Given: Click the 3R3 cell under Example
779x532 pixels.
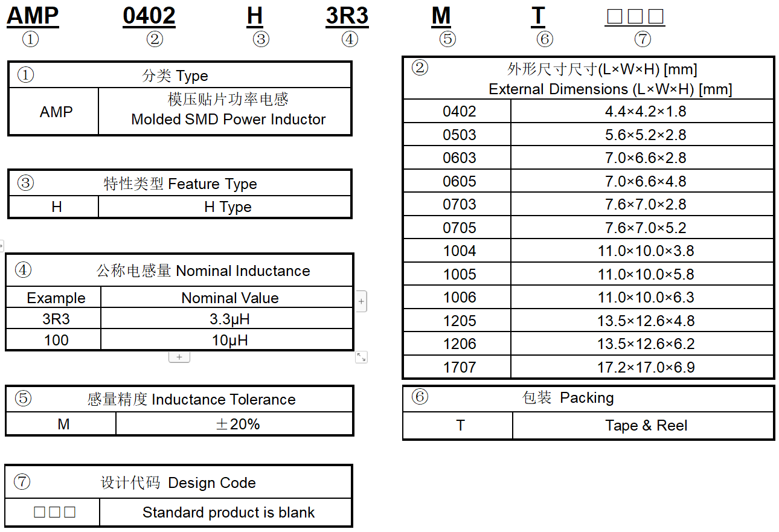Looking at the screenshot, I should 54,319.
